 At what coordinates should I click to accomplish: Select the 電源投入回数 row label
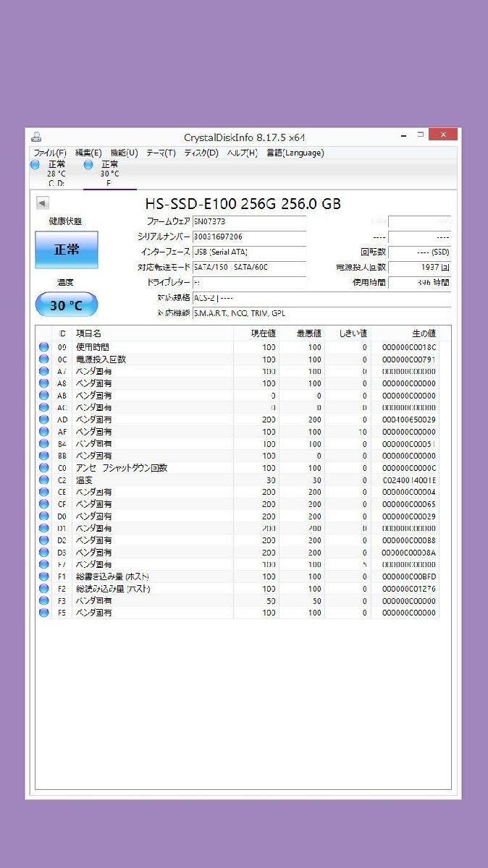(x=101, y=359)
